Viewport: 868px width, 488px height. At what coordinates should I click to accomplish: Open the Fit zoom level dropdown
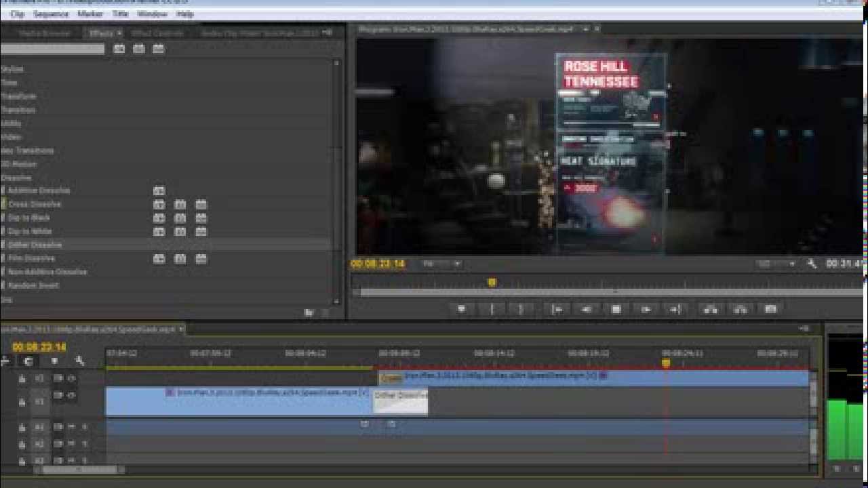441,264
